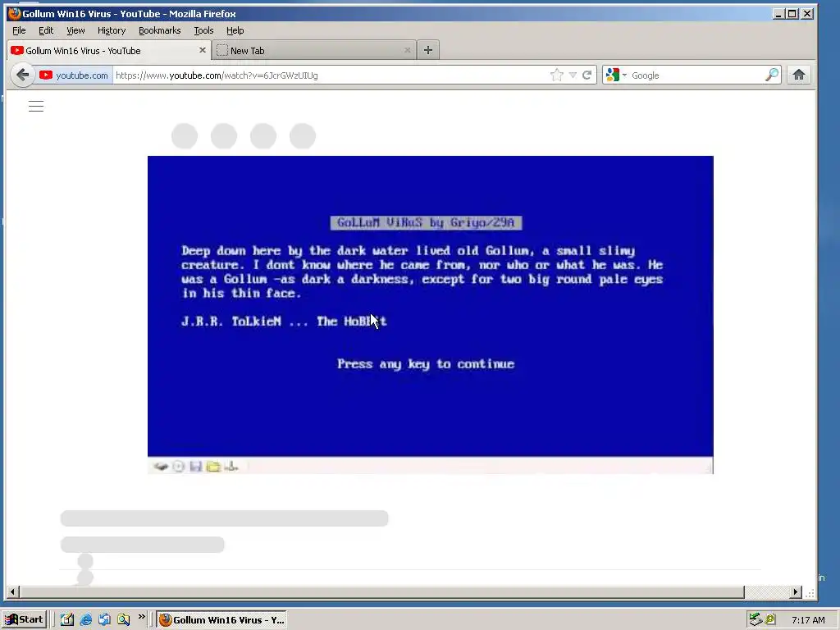Open the Help menu
Viewport: 840px width, 630px height.
coord(235,30)
